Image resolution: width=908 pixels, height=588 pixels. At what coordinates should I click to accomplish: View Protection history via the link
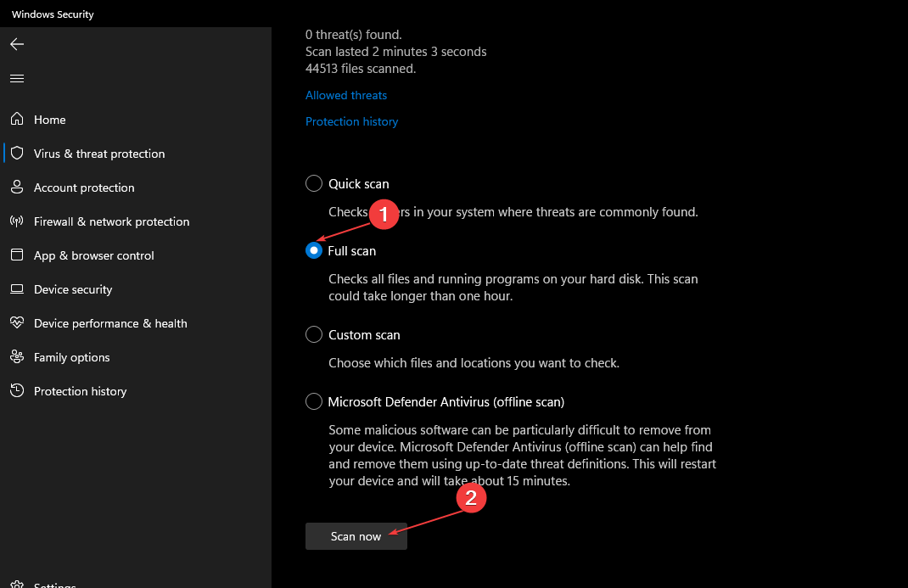[351, 121]
